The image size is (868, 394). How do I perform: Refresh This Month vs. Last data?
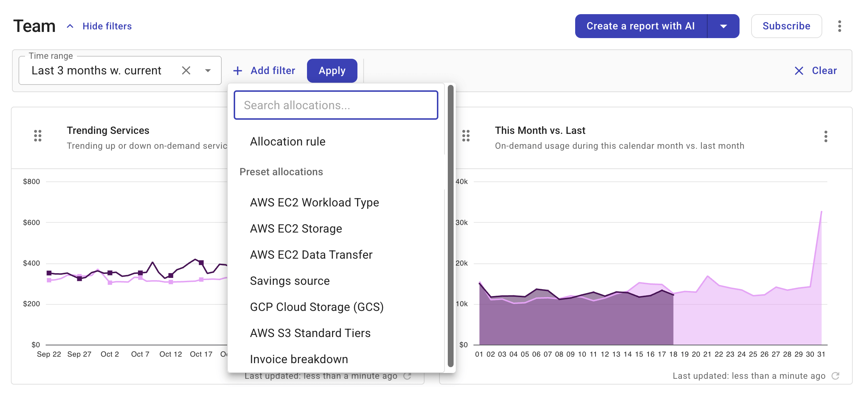[x=836, y=376]
